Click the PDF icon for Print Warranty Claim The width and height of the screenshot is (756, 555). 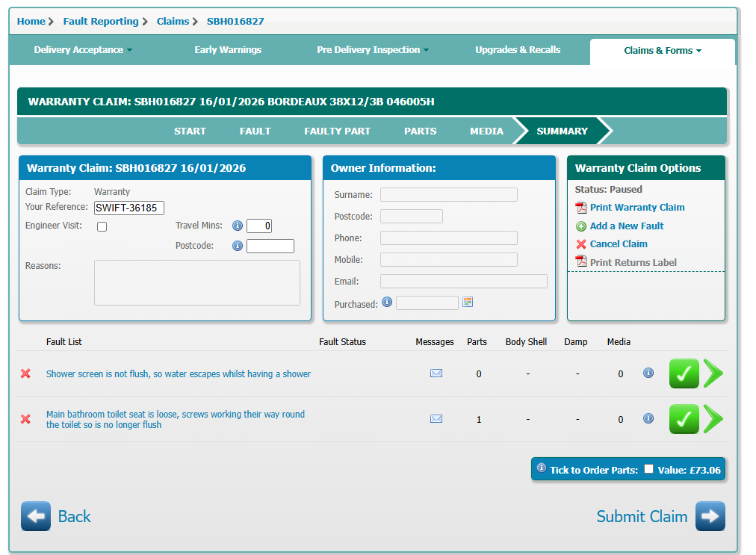(581, 208)
